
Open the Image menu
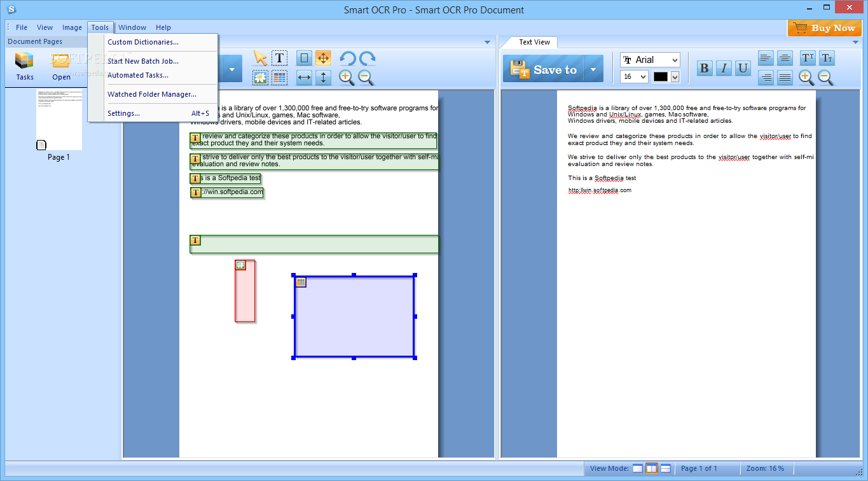point(72,27)
